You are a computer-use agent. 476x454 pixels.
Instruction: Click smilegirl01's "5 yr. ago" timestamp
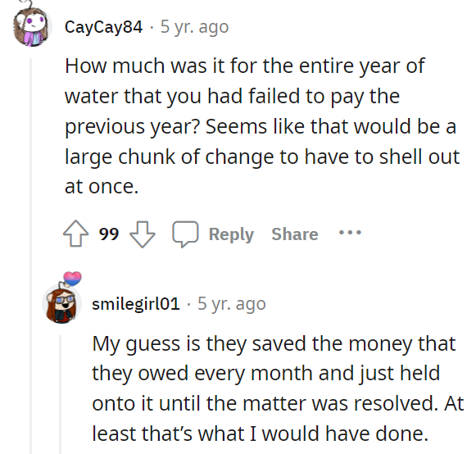pos(232,304)
